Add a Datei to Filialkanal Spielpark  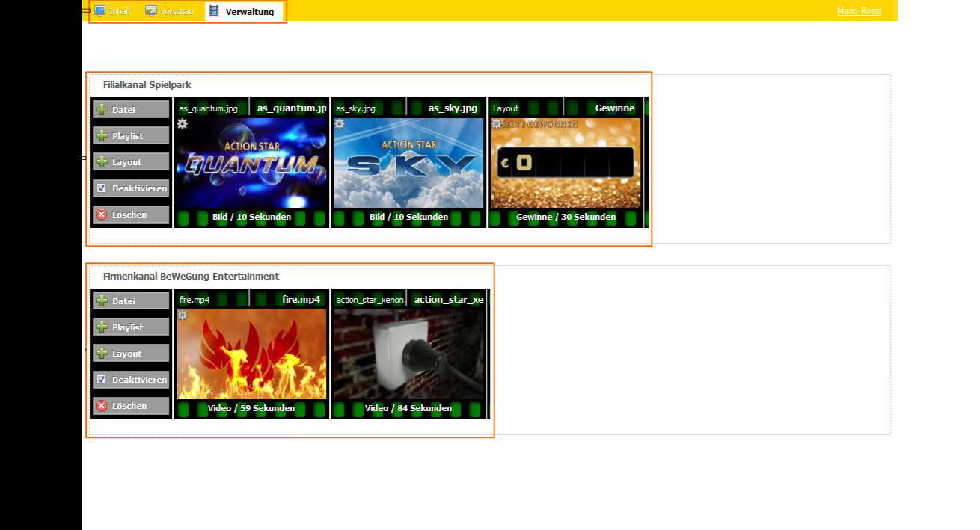click(x=131, y=110)
